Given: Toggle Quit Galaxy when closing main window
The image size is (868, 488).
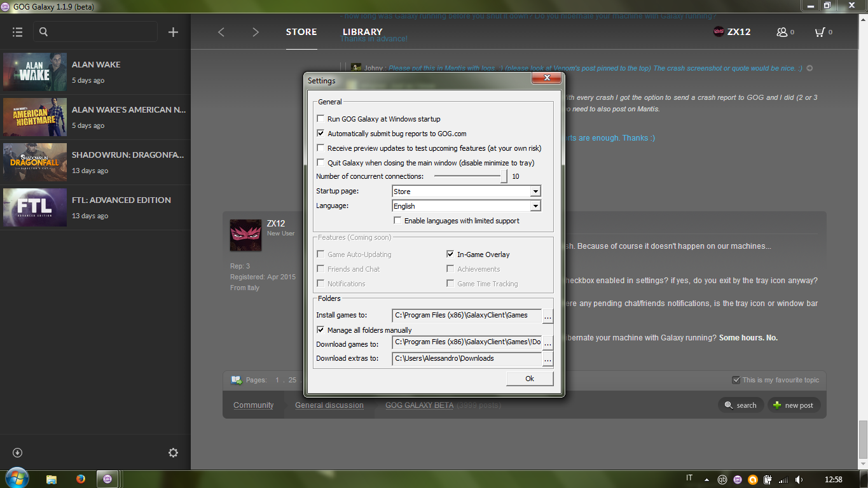Looking at the screenshot, I should 320,163.
